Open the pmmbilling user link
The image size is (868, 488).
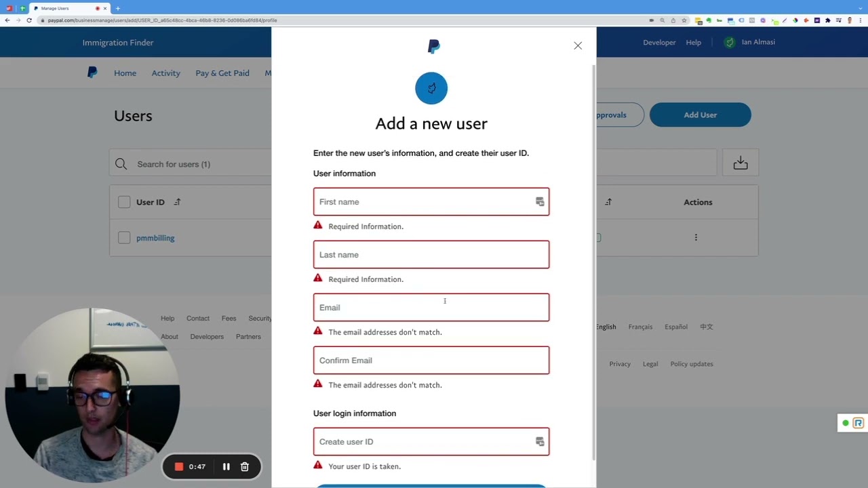(155, 238)
